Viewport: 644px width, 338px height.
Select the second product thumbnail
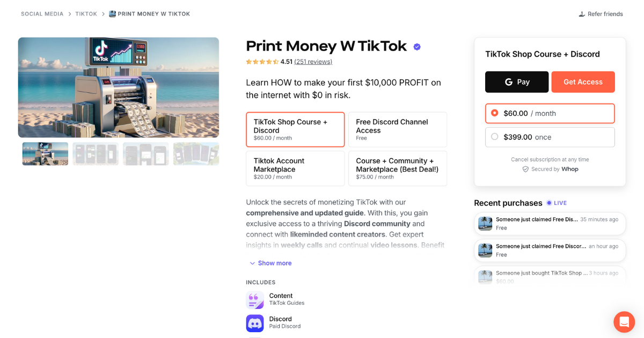[x=96, y=154]
